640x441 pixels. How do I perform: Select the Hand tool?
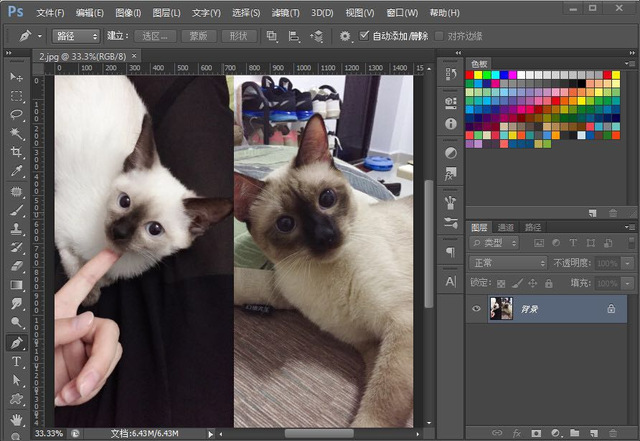click(x=17, y=418)
